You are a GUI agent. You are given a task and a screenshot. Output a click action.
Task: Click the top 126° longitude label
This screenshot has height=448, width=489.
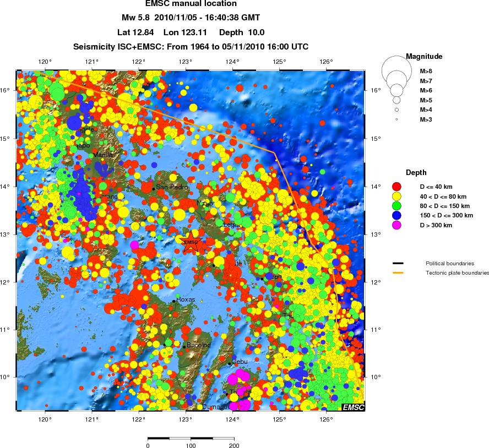326,62
